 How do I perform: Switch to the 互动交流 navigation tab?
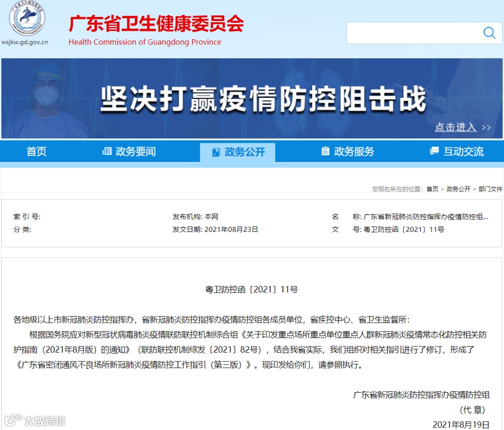[x=457, y=151]
